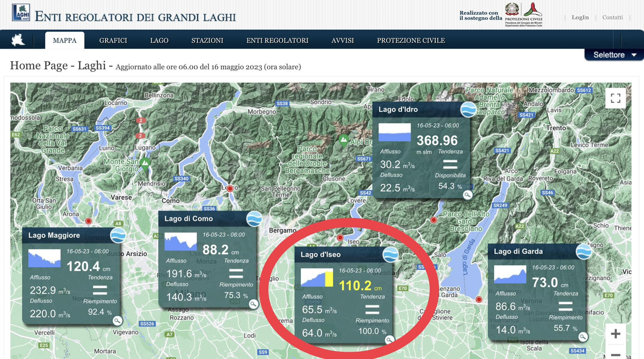Image resolution: width=644 pixels, height=359 pixels.
Task: Click the 92.4 % riempimento value
Action: (100, 312)
